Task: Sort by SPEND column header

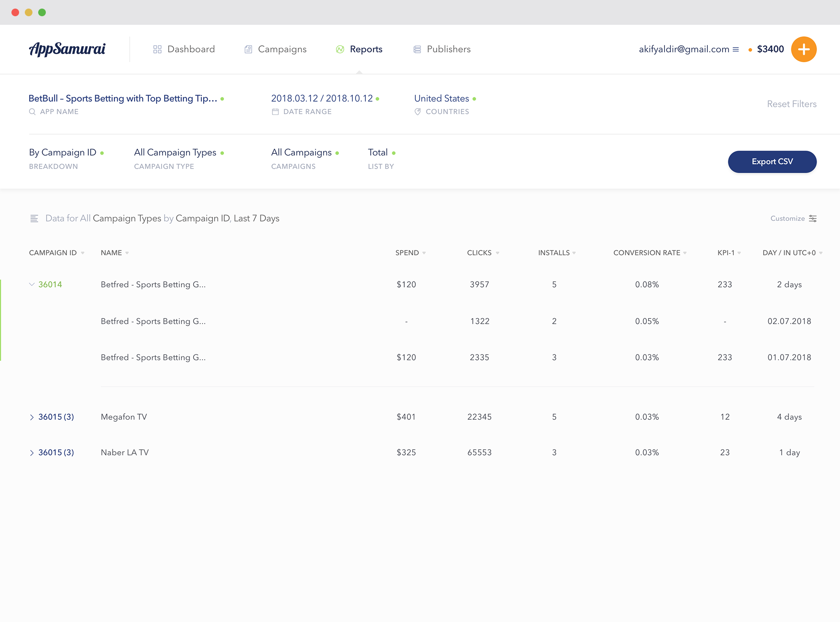Action: click(410, 253)
